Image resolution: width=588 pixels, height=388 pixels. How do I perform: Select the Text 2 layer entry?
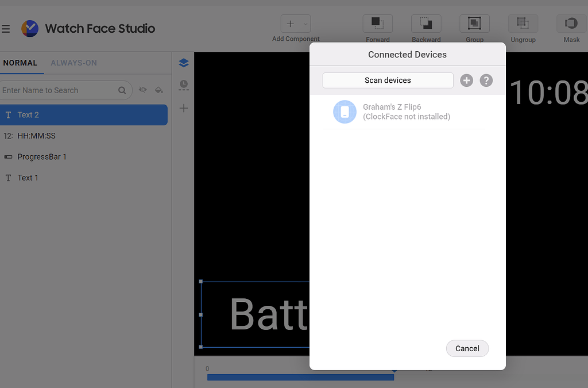[84, 114]
